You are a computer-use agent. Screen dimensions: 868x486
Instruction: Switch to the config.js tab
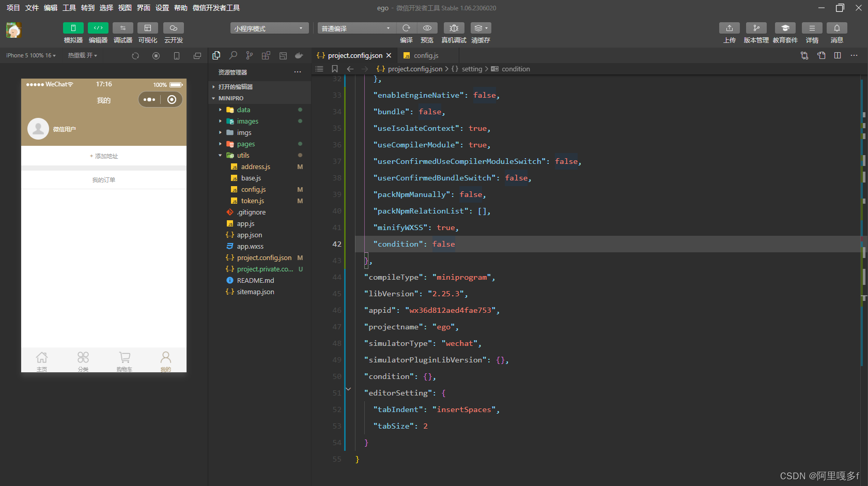click(x=425, y=55)
